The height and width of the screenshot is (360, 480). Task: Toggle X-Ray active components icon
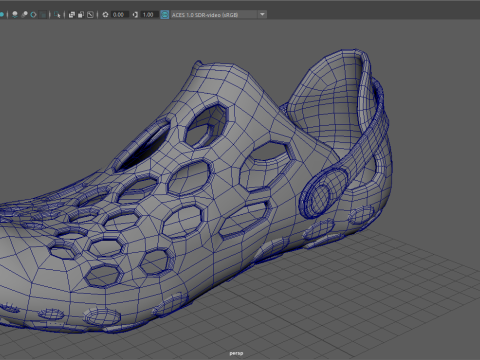[81, 15]
